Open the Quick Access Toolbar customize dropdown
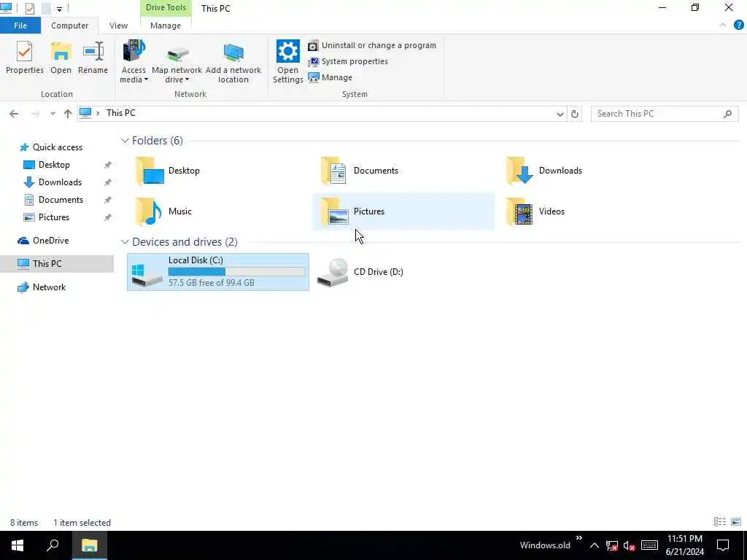 pyautogui.click(x=59, y=9)
